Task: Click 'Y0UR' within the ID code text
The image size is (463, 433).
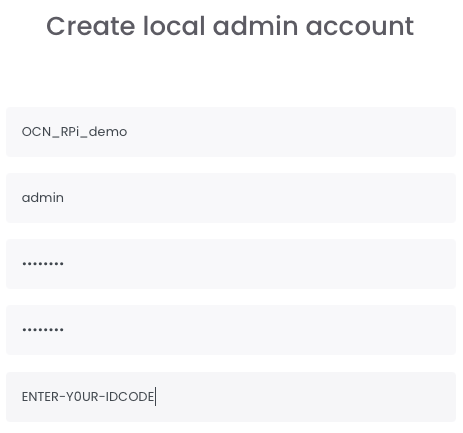Action: 82,397
